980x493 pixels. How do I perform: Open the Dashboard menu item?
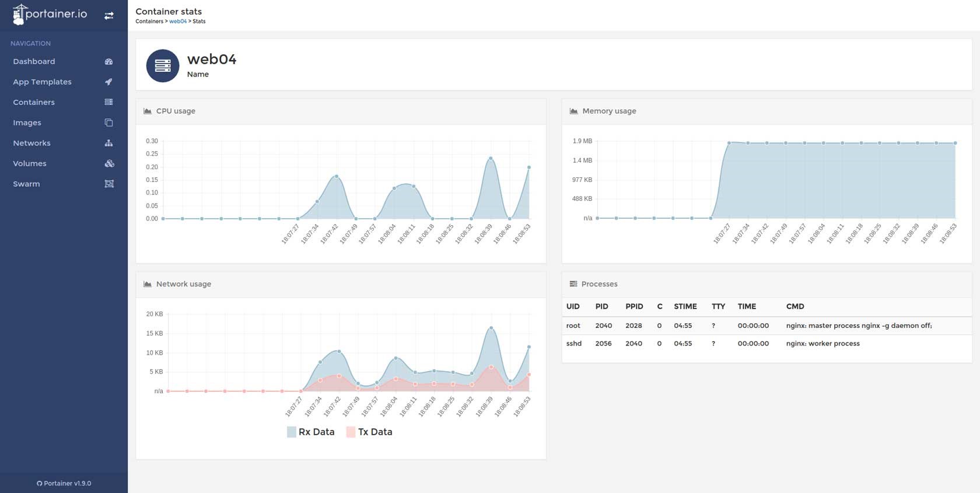[34, 62]
